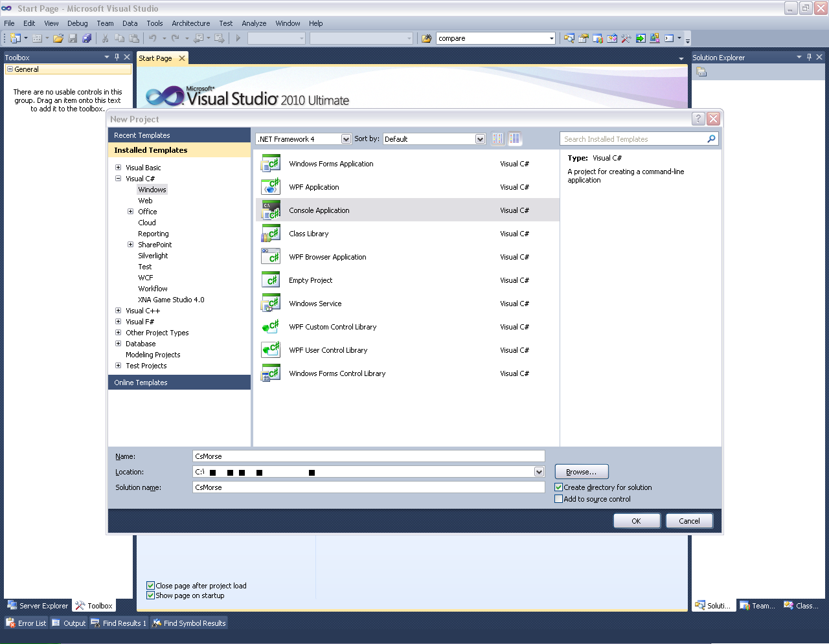
Task: Click the Paste clipboard icon
Action: pos(133,38)
